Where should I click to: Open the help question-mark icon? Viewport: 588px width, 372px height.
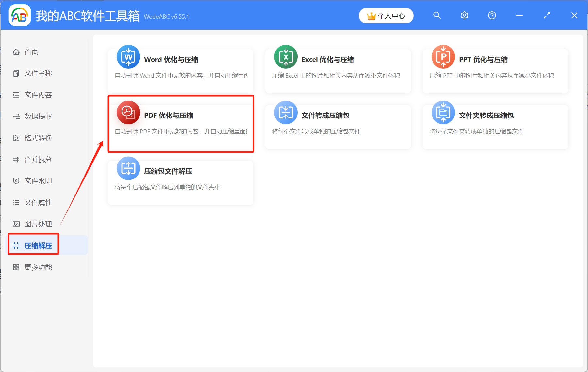(x=491, y=15)
